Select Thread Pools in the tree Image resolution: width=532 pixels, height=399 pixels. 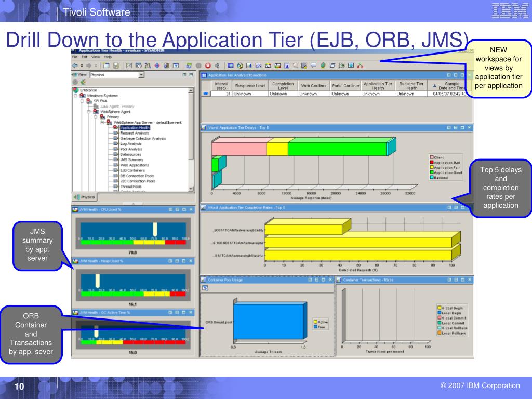130,187
